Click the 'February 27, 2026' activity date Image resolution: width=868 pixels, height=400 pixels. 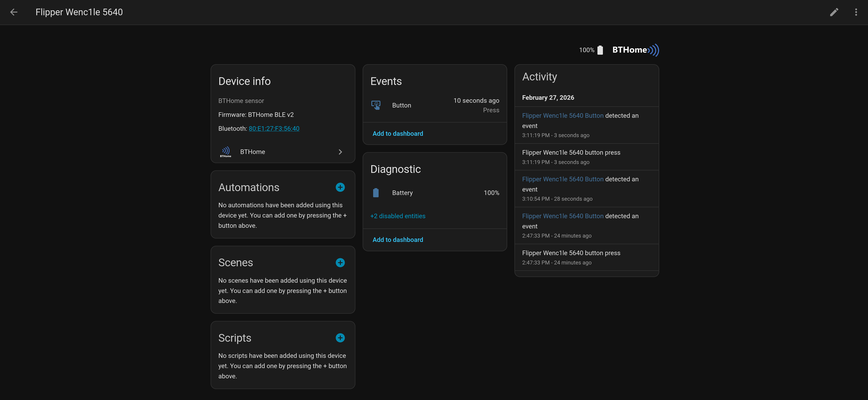pyautogui.click(x=548, y=98)
